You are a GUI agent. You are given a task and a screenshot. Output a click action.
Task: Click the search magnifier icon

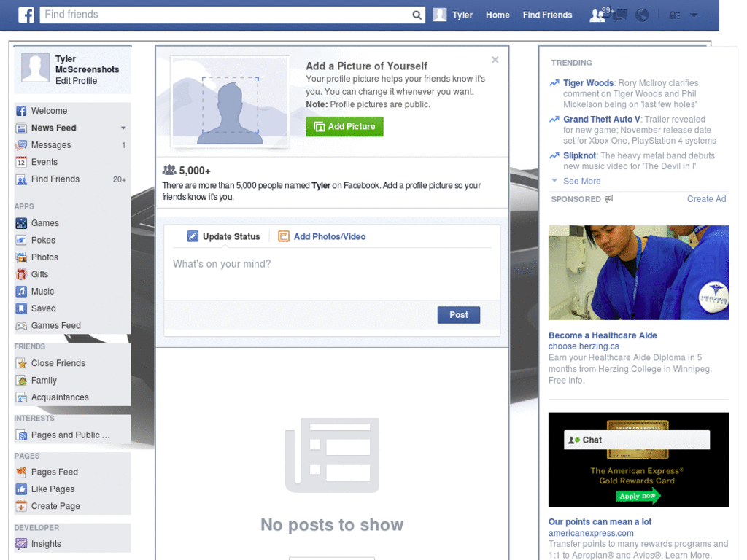[417, 15]
